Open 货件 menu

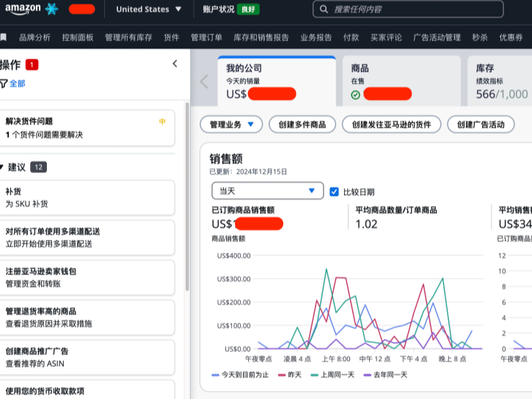pos(171,37)
